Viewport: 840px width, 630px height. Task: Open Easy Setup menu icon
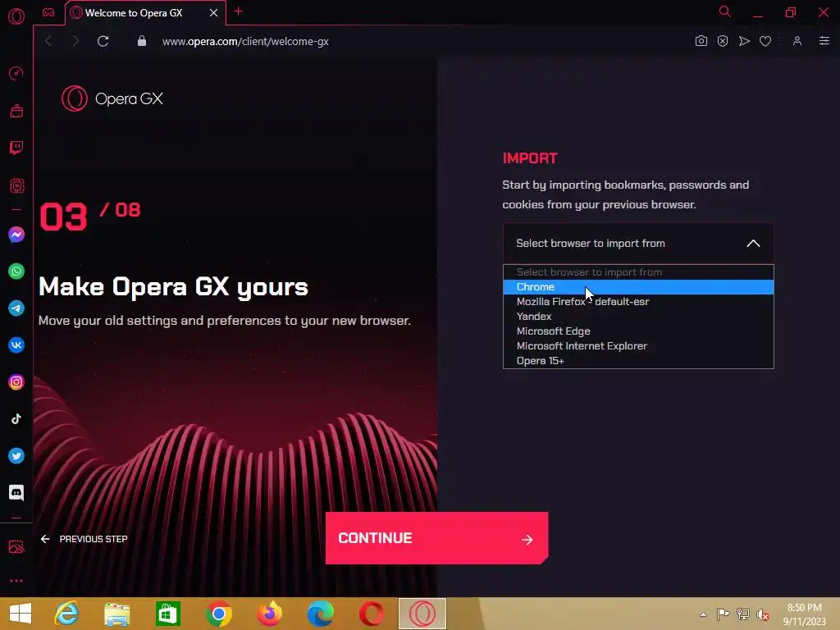(x=824, y=41)
